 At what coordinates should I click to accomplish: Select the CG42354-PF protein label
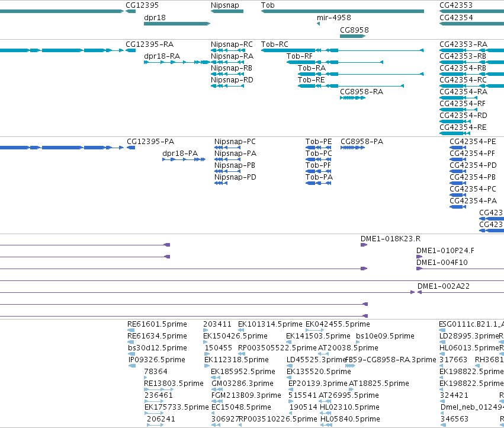click(473, 154)
